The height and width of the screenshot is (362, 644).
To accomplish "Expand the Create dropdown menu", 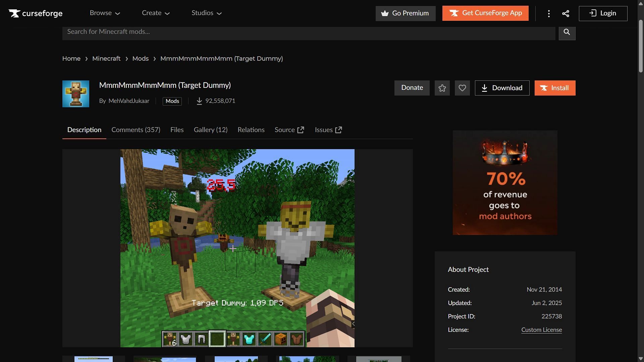I will [156, 13].
